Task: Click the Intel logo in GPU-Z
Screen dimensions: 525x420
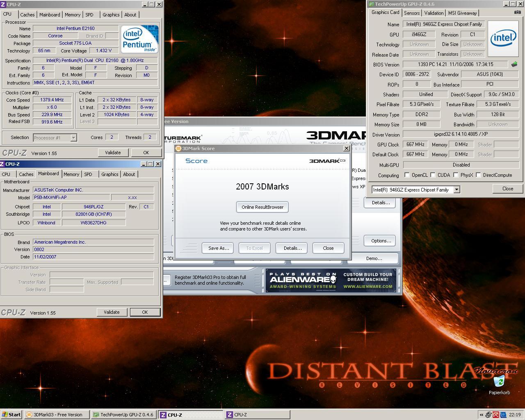Action: coord(503,39)
